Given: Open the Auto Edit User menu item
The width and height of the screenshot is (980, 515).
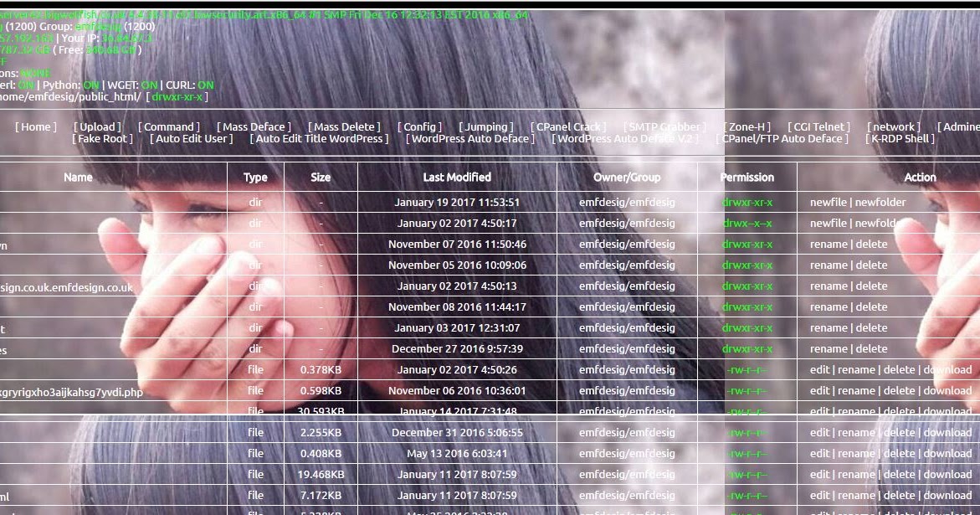Looking at the screenshot, I should 192,139.
